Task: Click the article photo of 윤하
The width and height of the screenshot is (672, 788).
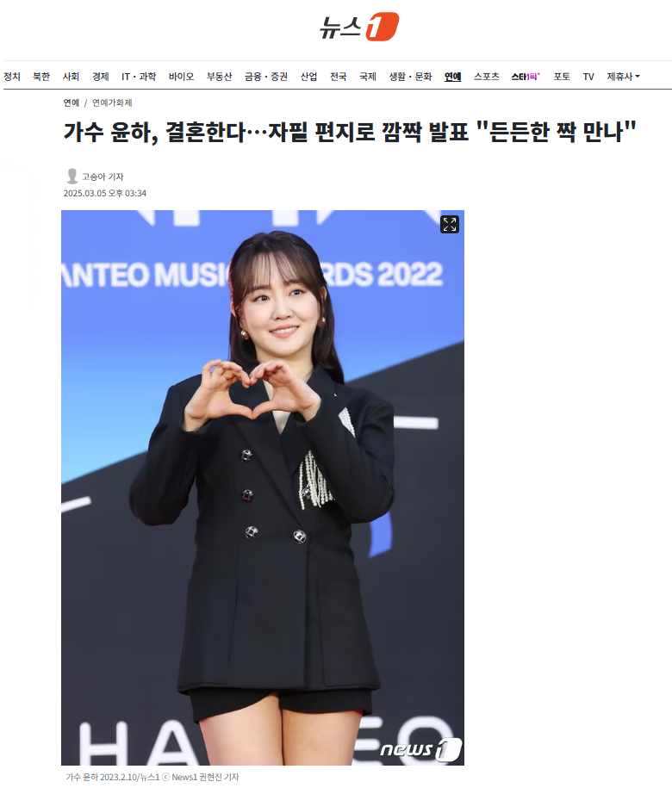Action: tap(263, 487)
